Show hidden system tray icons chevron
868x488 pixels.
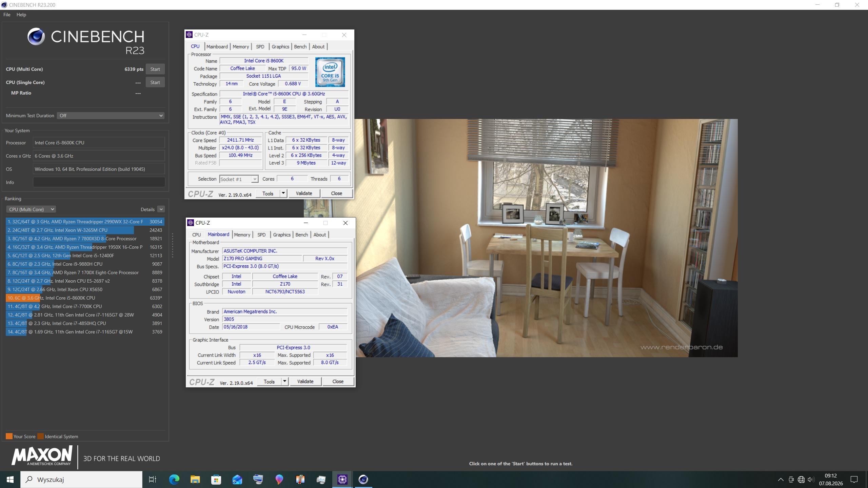coord(781,480)
